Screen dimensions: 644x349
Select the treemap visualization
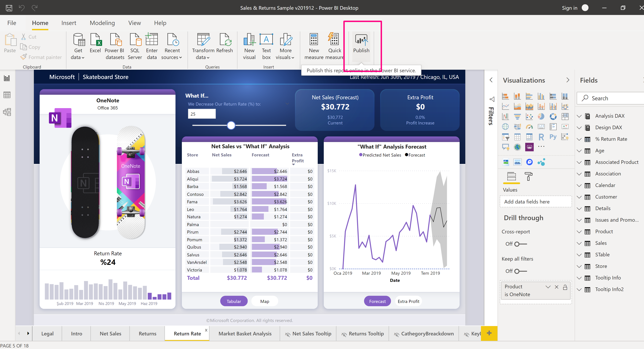click(565, 116)
